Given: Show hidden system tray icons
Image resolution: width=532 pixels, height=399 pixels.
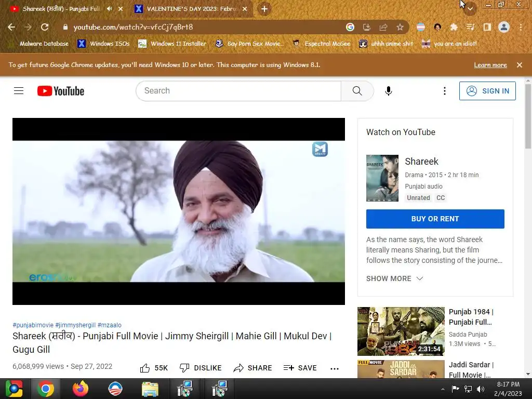Looking at the screenshot, I should tap(443, 389).
